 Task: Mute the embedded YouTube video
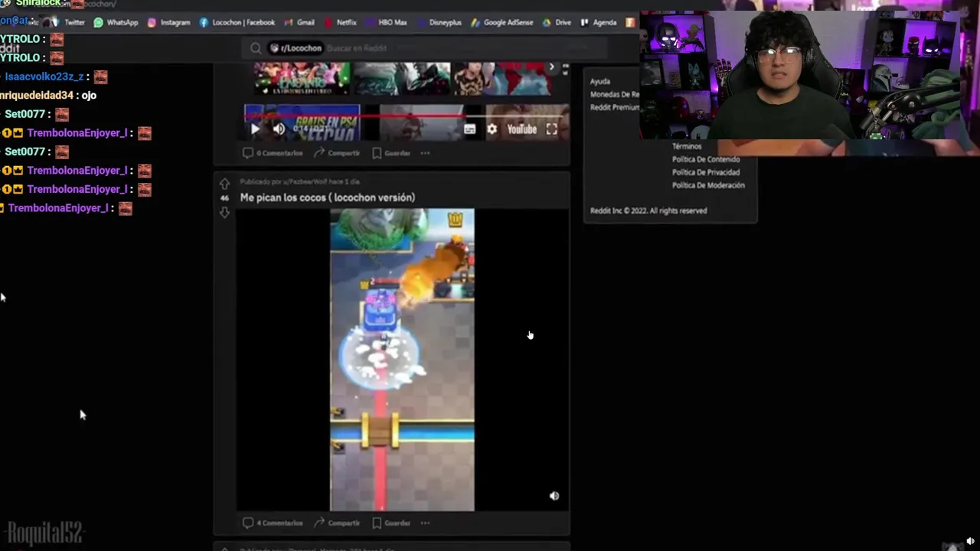point(279,129)
